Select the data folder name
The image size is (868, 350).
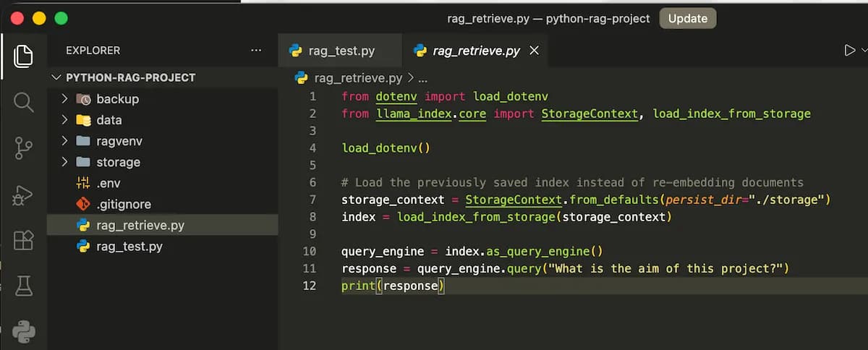(x=109, y=120)
